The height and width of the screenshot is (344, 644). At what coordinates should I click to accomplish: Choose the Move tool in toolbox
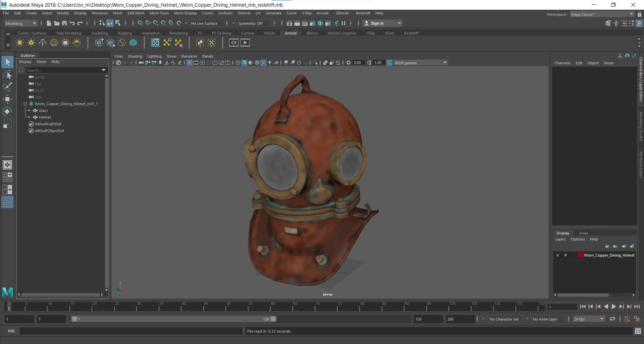(x=7, y=99)
